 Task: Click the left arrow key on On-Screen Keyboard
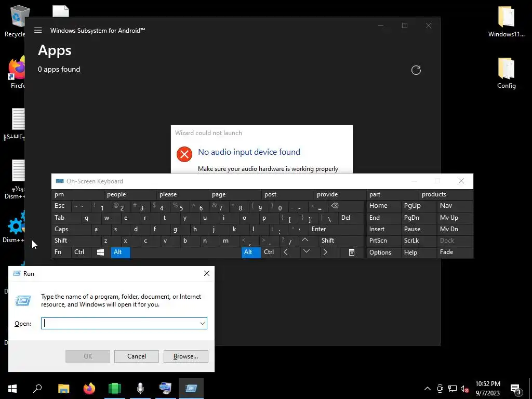[286, 252]
